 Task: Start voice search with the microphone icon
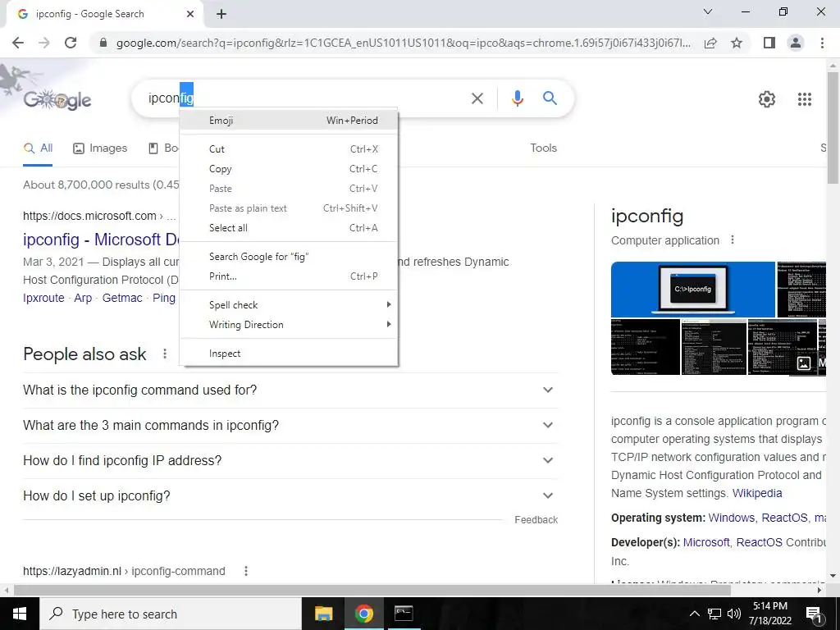517,98
